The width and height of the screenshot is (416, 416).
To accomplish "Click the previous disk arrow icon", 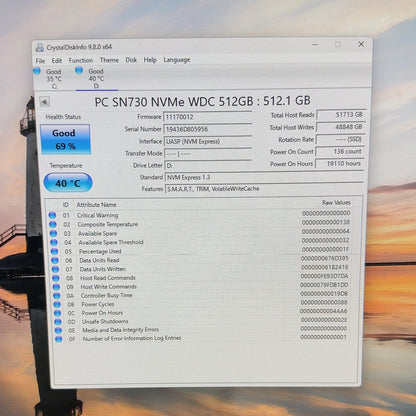I will click(x=44, y=102).
